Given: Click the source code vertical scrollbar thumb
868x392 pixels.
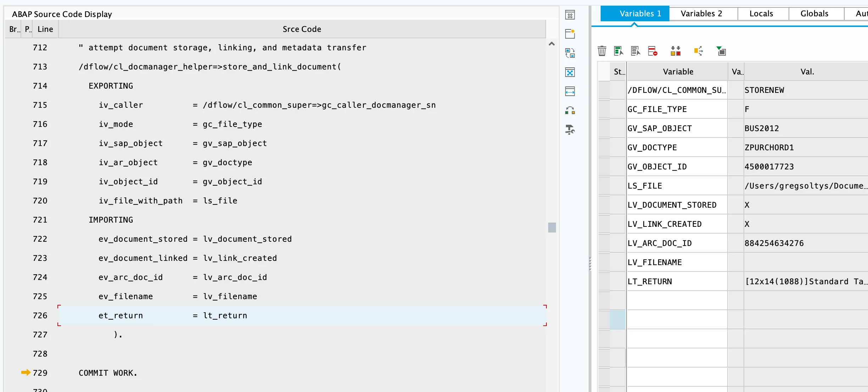Looking at the screenshot, I should click(552, 227).
